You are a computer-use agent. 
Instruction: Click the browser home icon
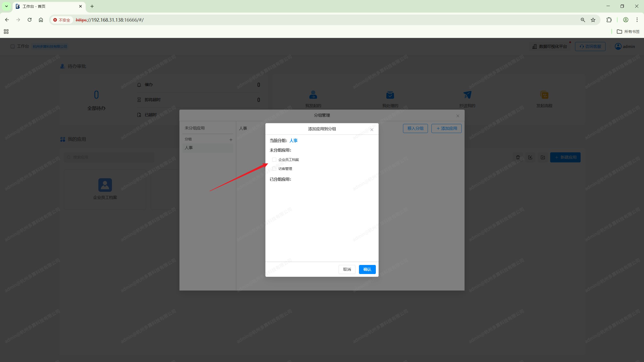(x=41, y=20)
